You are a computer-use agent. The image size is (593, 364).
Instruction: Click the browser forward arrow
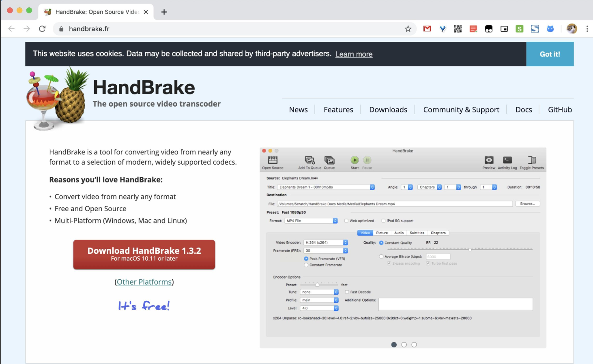pos(27,29)
